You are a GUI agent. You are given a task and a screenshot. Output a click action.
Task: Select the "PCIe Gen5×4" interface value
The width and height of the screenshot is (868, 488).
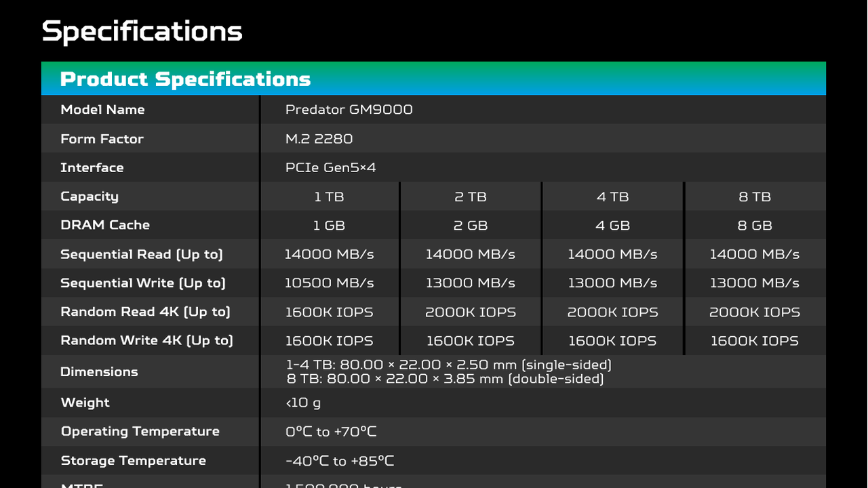click(330, 167)
